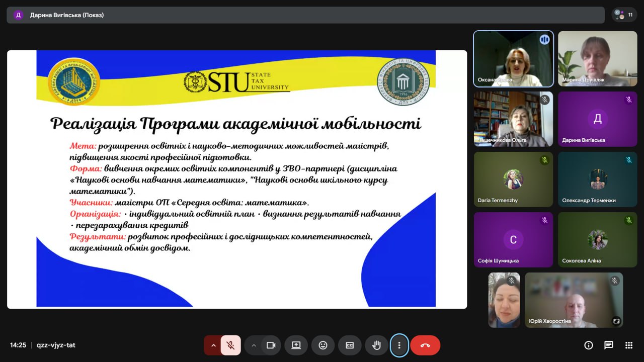Unmute the microphone
Screen dimensions: 644x362
pos(230,345)
